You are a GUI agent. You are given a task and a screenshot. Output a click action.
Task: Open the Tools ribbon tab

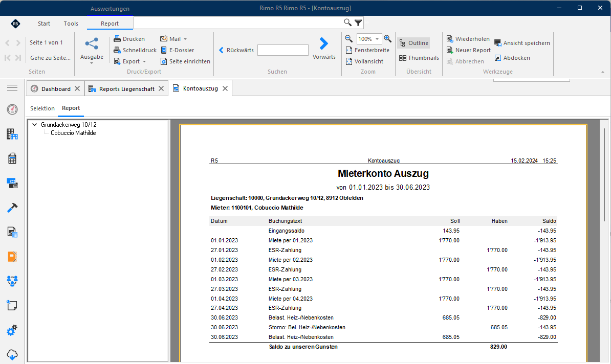click(x=71, y=24)
